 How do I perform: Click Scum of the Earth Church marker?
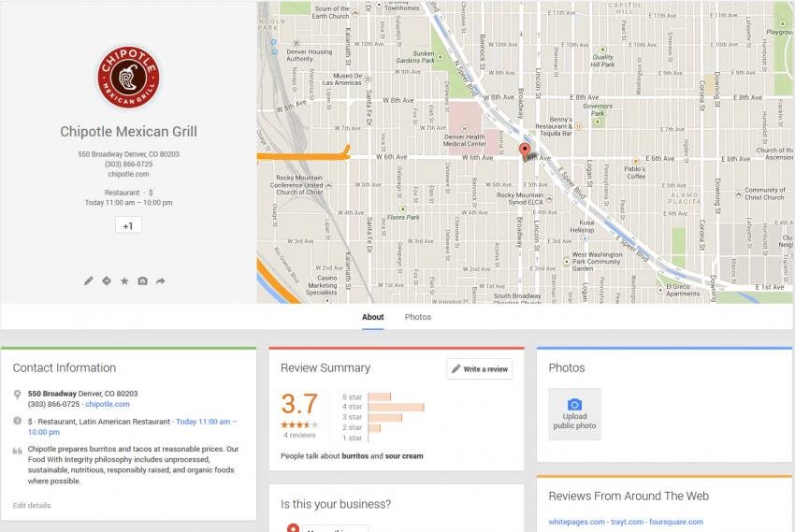(354, 13)
